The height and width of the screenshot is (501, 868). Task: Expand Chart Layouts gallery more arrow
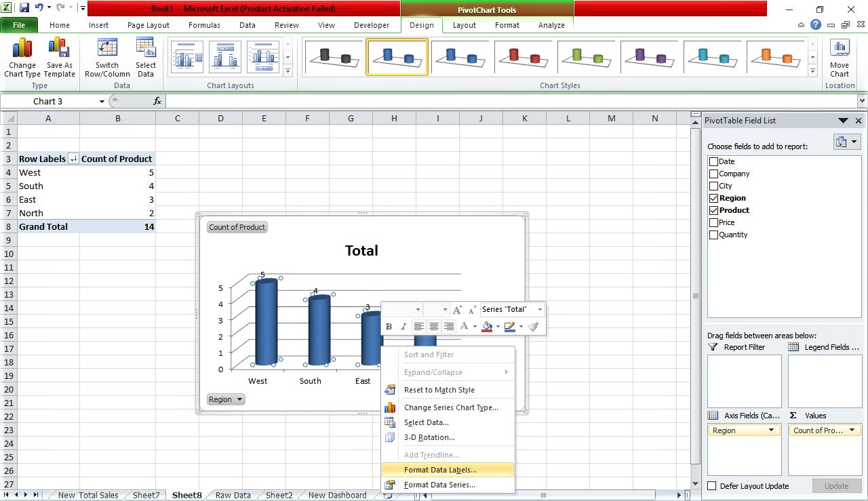288,71
